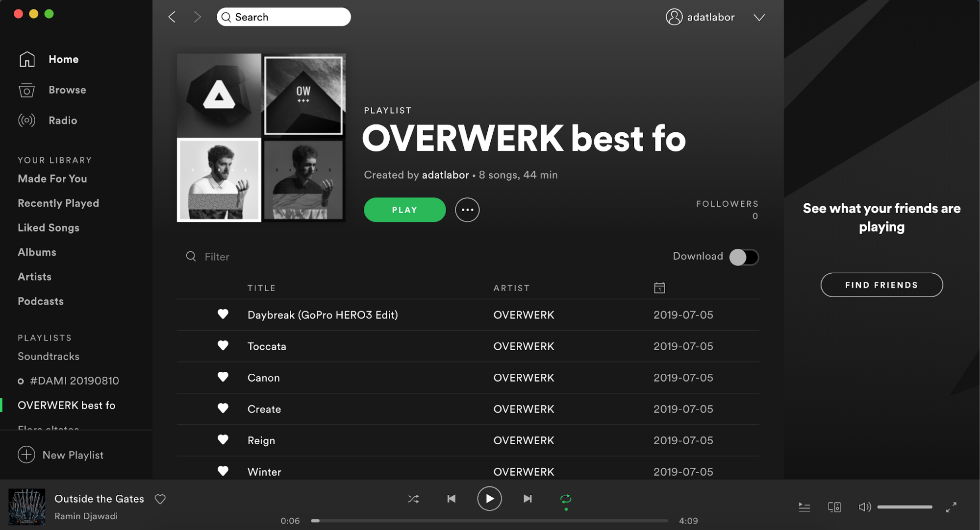Like Outside the Gates with heart
This screenshot has width=980, height=530.
tap(160, 499)
